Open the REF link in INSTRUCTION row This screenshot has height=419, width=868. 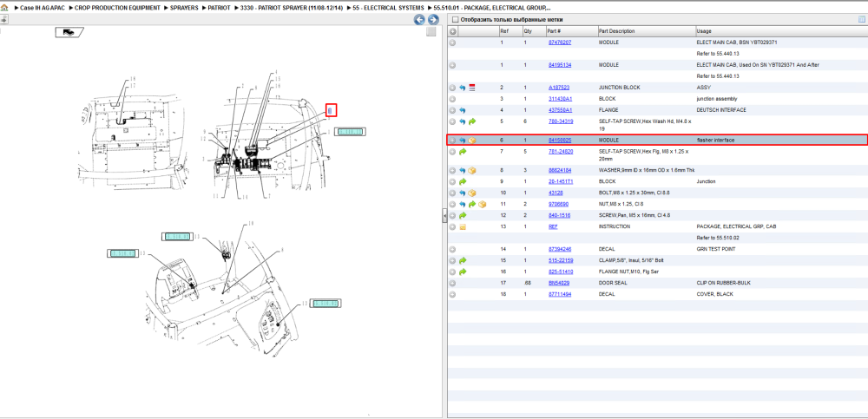[x=553, y=227]
